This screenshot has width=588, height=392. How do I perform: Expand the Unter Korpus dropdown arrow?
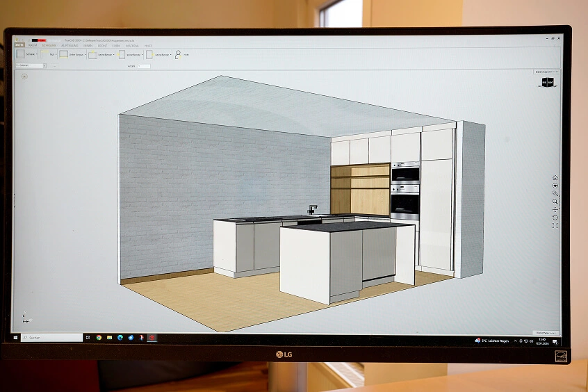(x=85, y=55)
